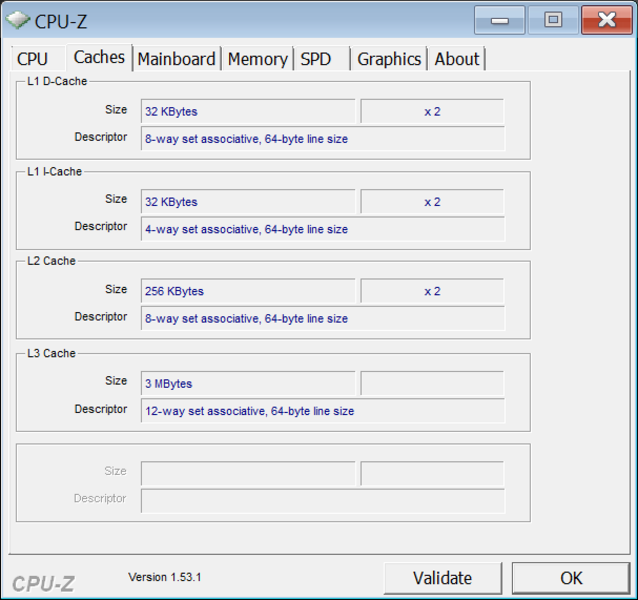
Task: Click the L2 Cache group label
Action: point(51,261)
